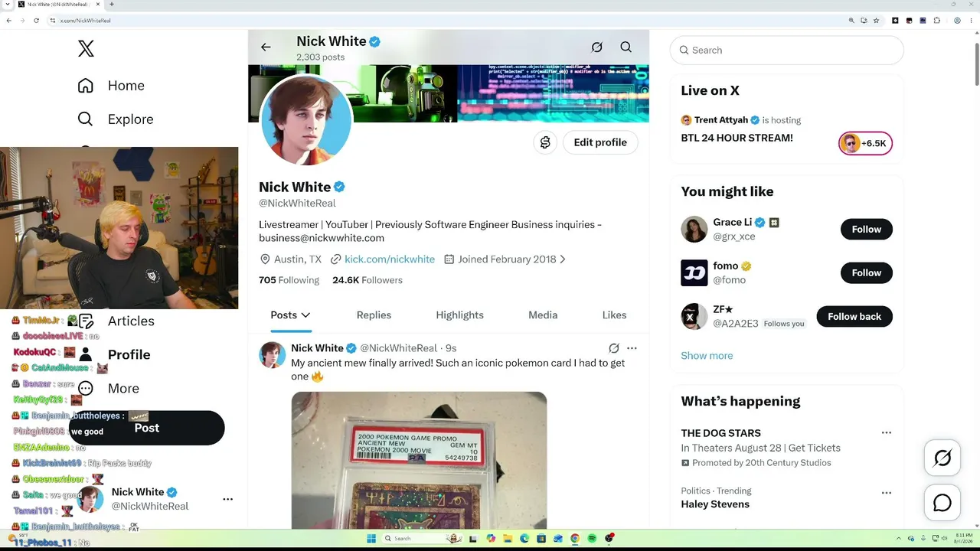Open Microsoft Edge from the taskbar

(x=524, y=539)
